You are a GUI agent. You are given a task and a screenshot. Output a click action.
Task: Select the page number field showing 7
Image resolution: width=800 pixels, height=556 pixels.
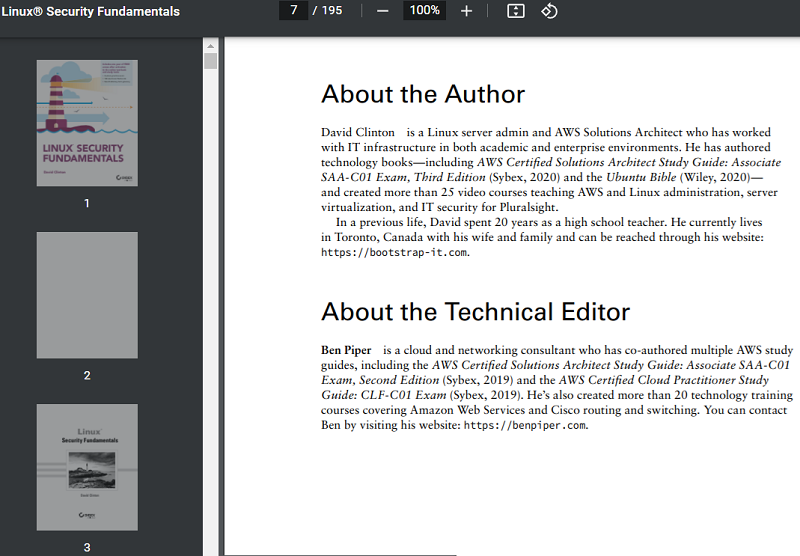pos(293,11)
